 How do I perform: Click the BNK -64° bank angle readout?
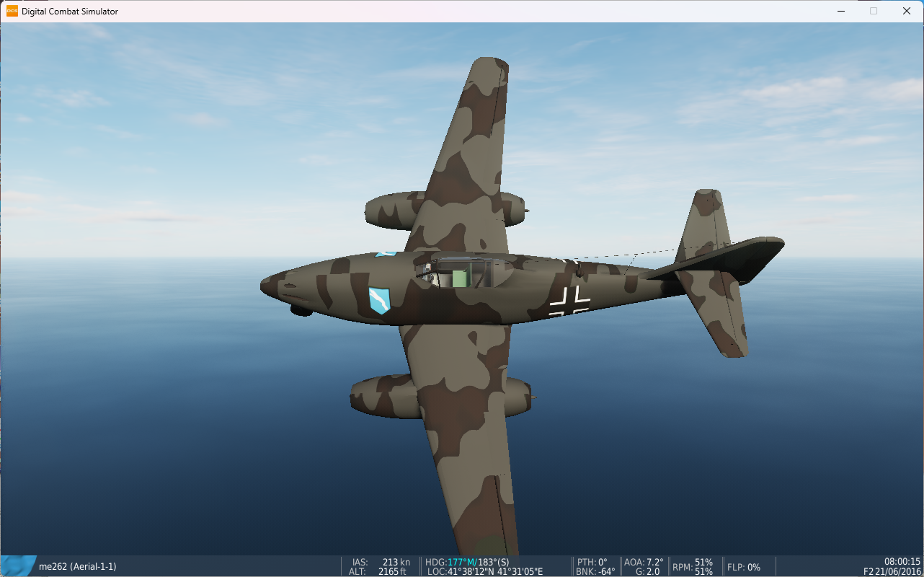click(x=595, y=572)
